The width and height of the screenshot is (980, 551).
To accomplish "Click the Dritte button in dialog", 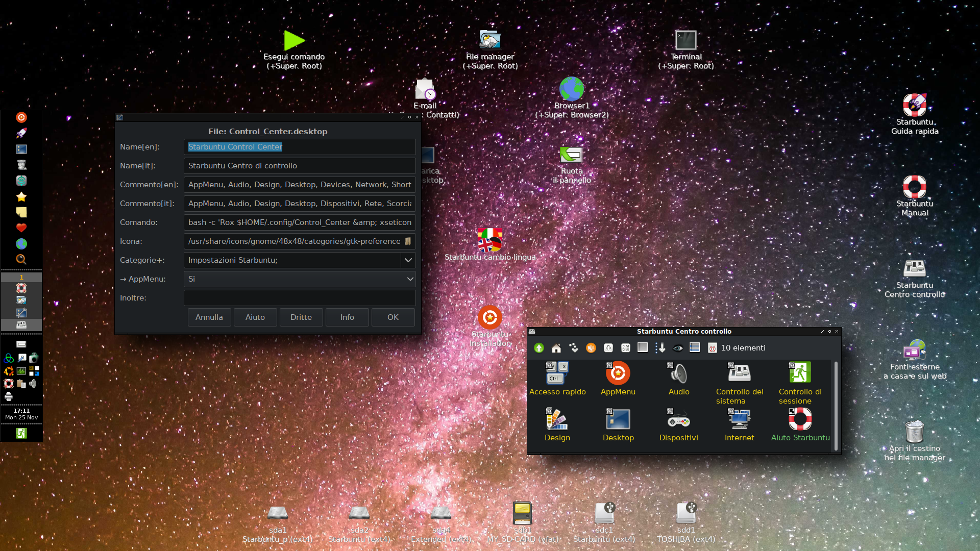I will click(301, 317).
